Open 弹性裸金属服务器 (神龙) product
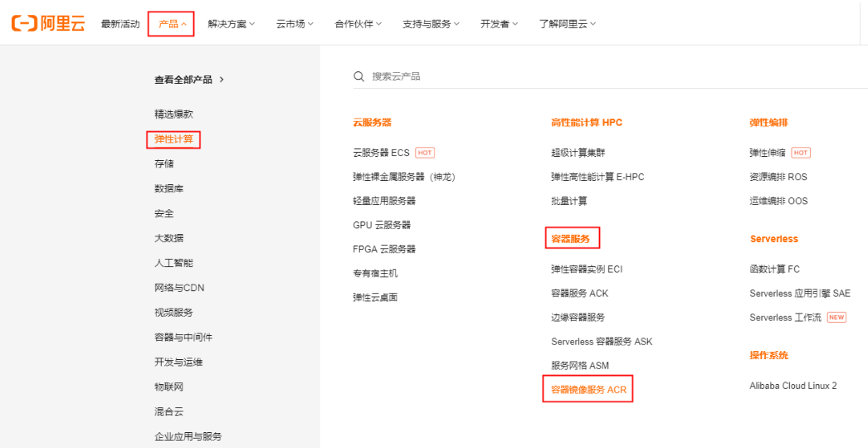The width and height of the screenshot is (868, 448). tap(404, 178)
